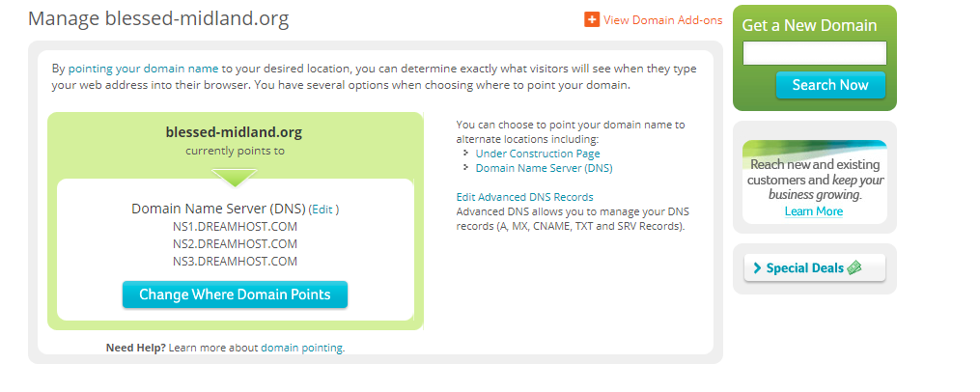This screenshot has height=392, width=980.
Task: Click the cash icon on Special Deals
Action: (x=854, y=268)
